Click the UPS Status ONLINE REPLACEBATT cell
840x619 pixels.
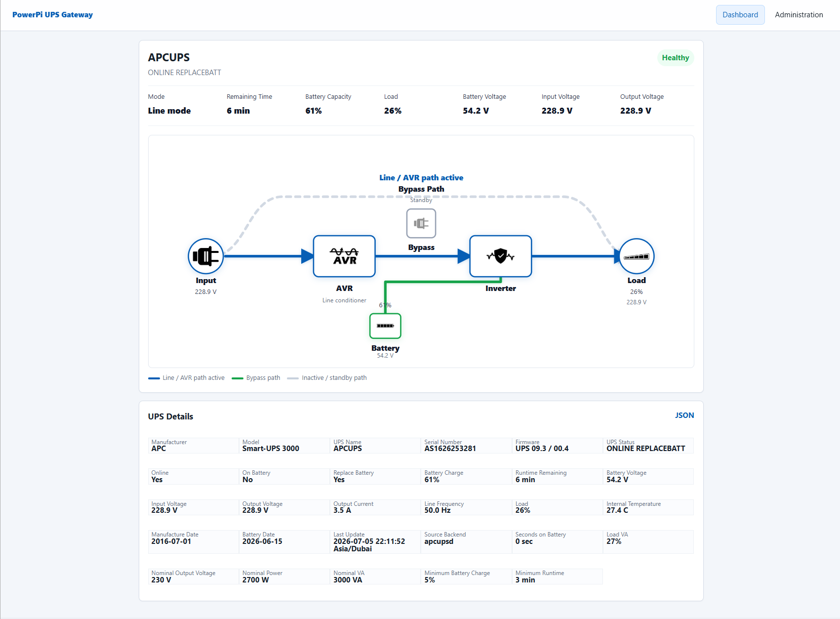[x=648, y=446]
